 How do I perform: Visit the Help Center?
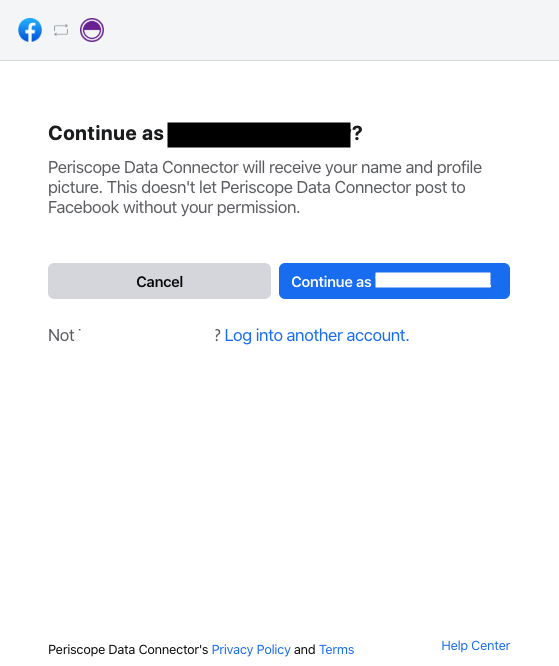click(475, 646)
